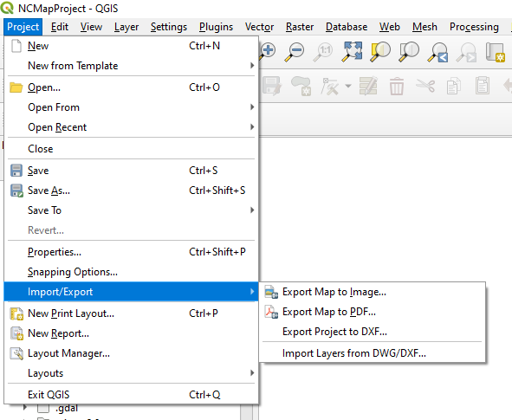Viewport: 512px width, 420px height.
Task: Click the Zoom In magnifier icon
Action: tap(267, 51)
